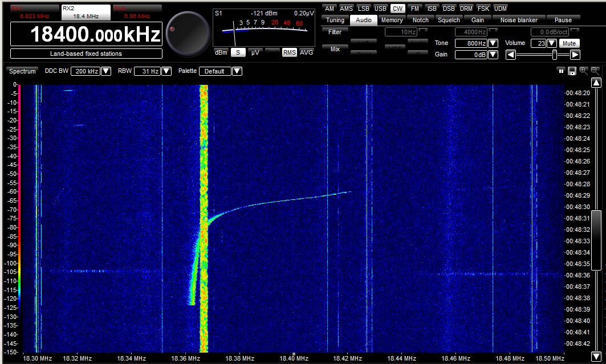Click the Spectrum button
The image size is (606, 364).
(x=22, y=71)
